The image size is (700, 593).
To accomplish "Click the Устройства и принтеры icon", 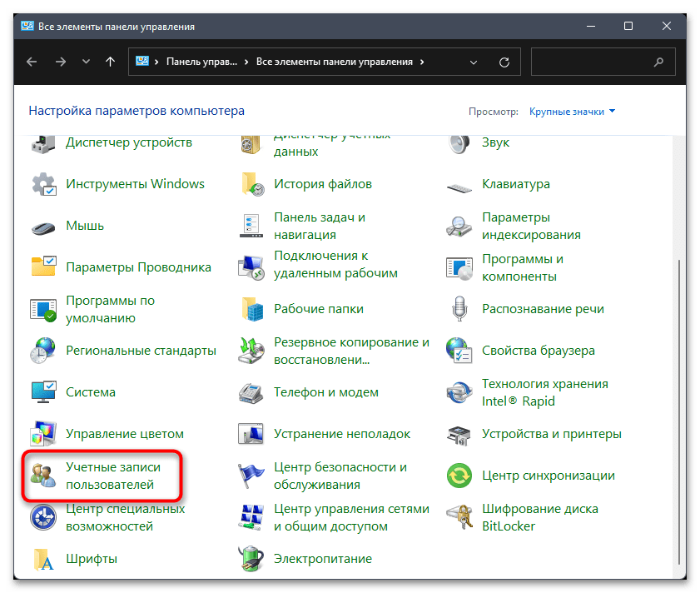I will [x=459, y=435].
